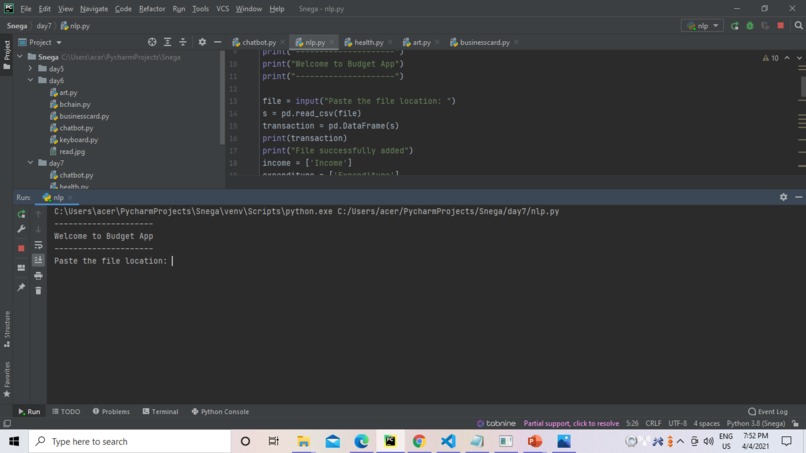806x453 pixels.
Task: Click Partial support, click to resolve link
Action: [x=571, y=424]
